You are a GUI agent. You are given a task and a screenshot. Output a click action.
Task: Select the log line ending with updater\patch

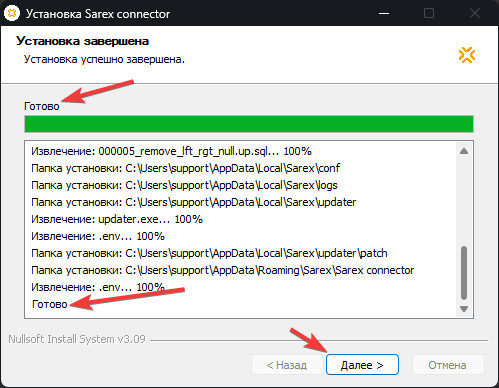click(x=209, y=253)
